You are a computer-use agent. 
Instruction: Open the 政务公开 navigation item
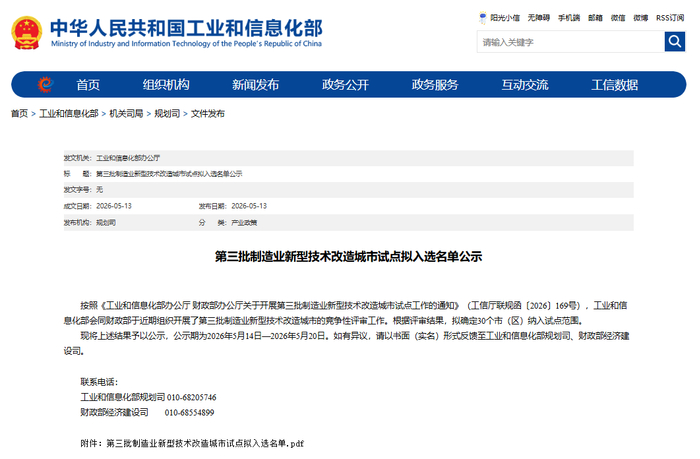[346, 85]
